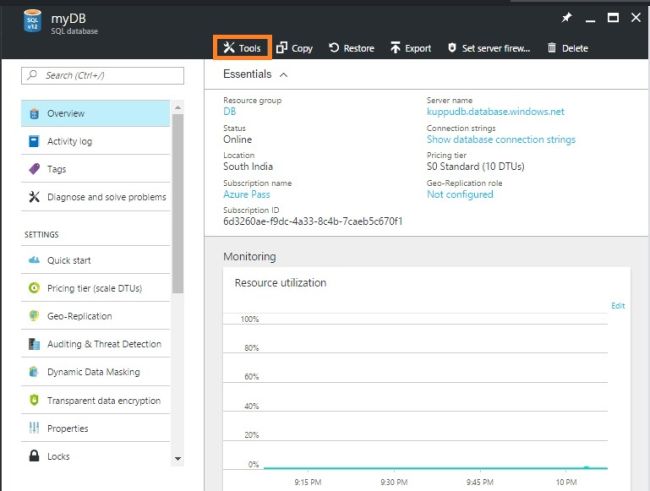
Task: Click the search input box
Action: [102, 75]
